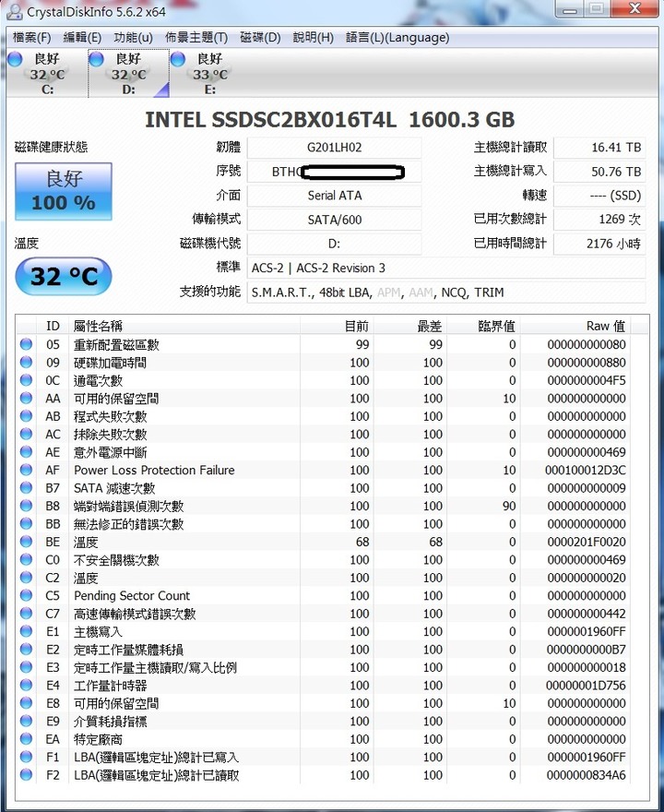Viewport: 664px width, 812px height.
Task: Select the C: drive tab
Action: pos(47,73)
